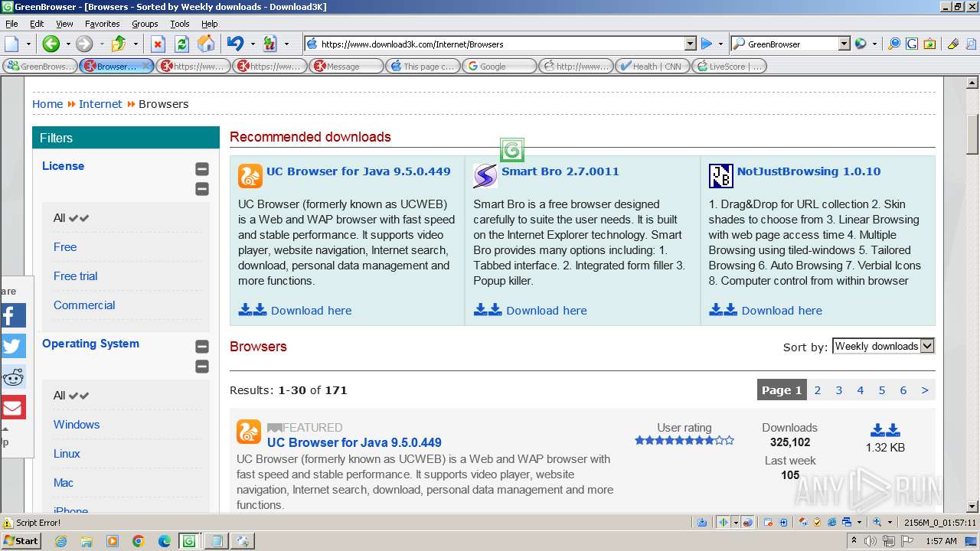Click the blue Undo close arrow icon
Screen dimensions: 980x551
(235, 44)
